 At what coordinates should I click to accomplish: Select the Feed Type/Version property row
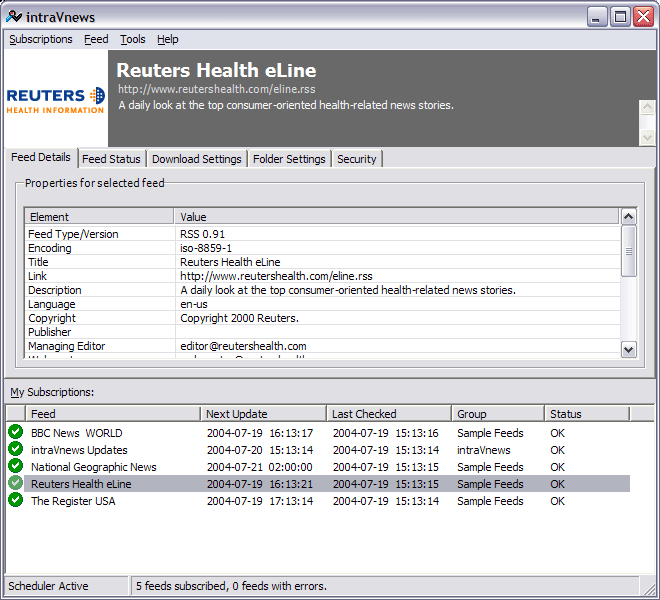coord(322,234)
